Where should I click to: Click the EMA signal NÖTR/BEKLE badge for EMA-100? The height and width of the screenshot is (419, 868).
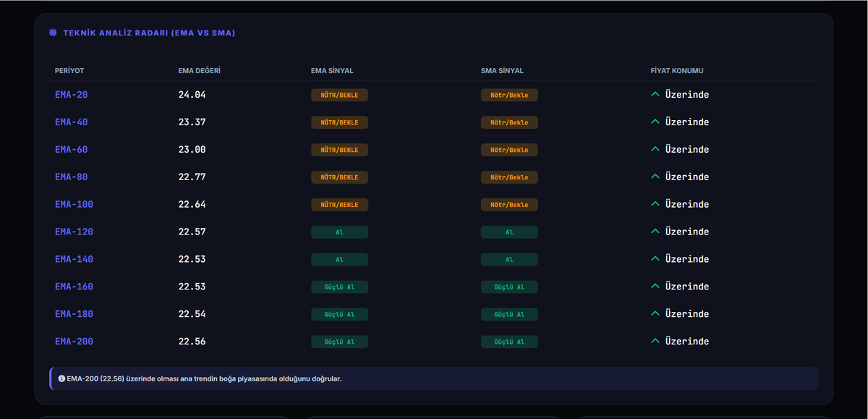coord(339,205)
